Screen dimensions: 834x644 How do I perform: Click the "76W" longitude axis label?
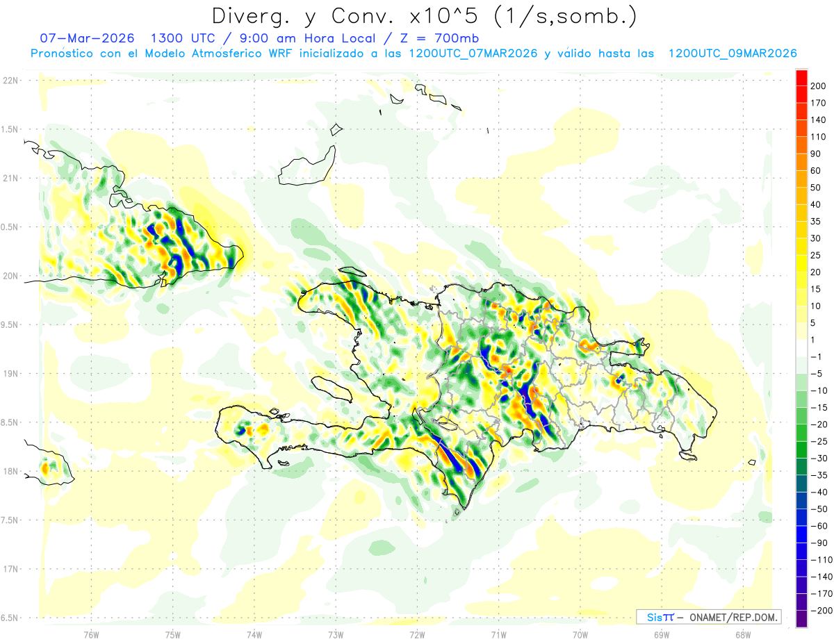(x=91, y=634)
